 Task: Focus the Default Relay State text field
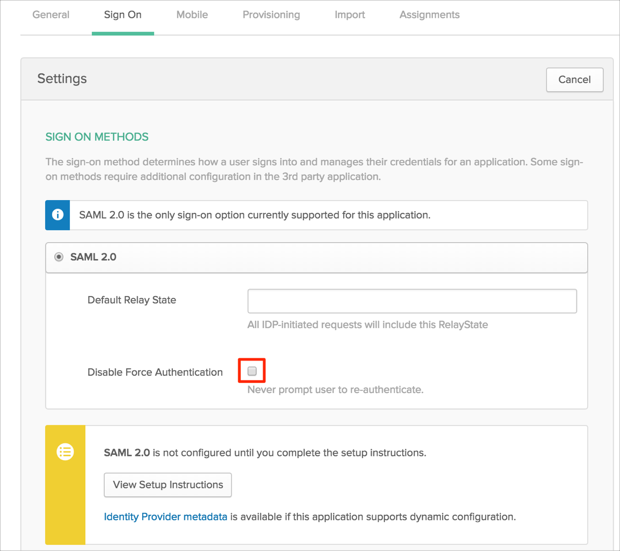(x=412, y=301)
